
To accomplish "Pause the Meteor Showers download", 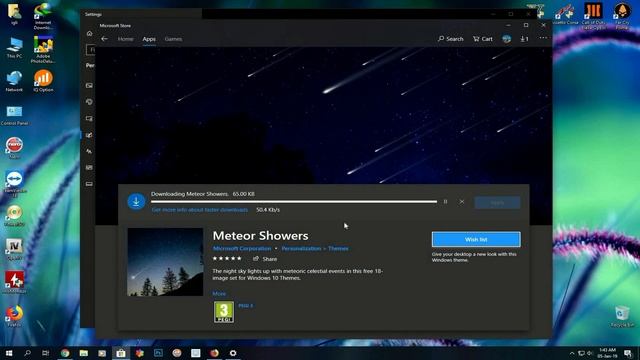I will click(445, 202).
